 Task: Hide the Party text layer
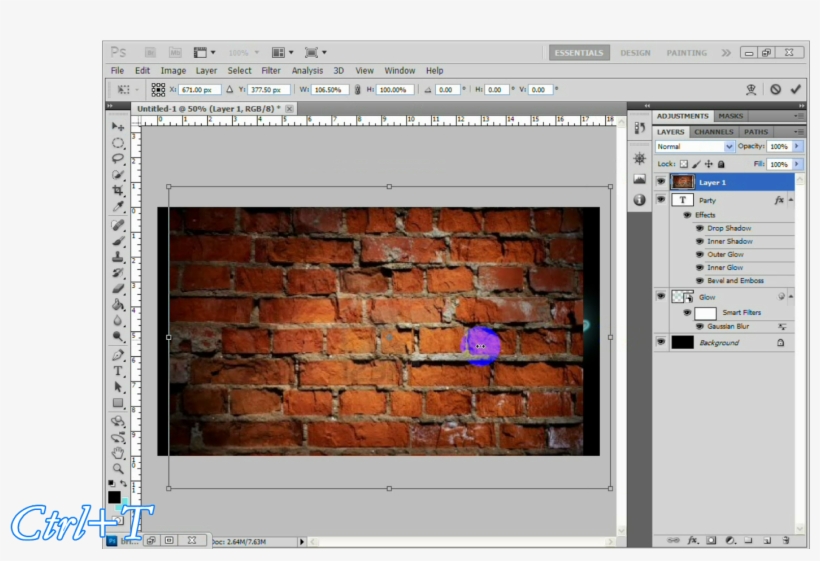pos(660,200)
